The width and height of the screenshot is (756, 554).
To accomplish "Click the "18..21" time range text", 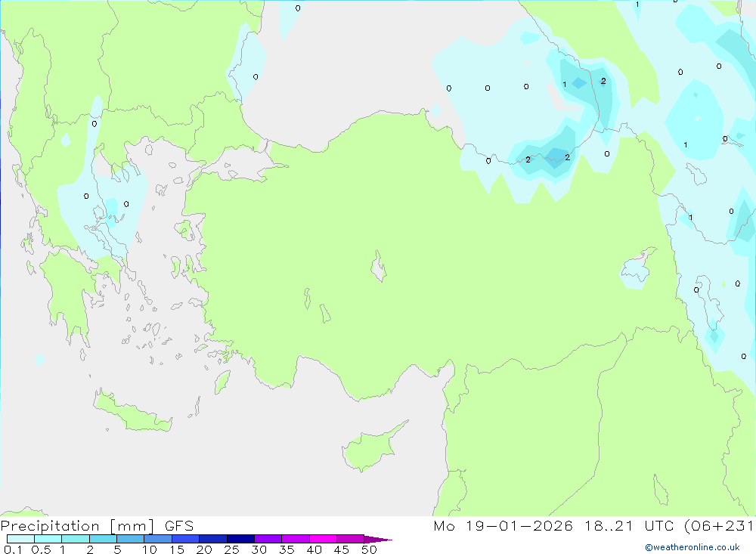I will [609, 526].
